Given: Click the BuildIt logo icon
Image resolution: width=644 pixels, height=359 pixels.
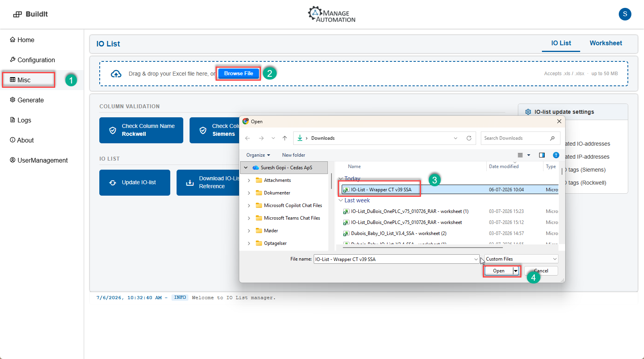Looking at the screenshot, I should (x=17, y=15).
